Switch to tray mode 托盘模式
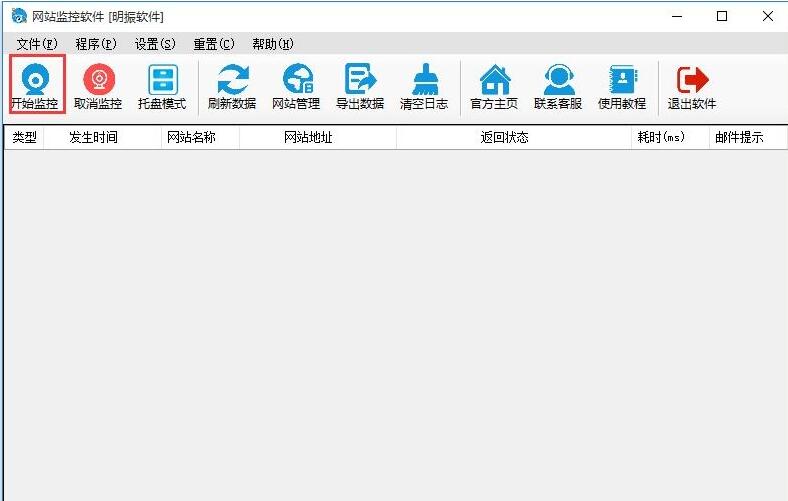The width and height of the screenshot is (788, 501). (162, 86)
